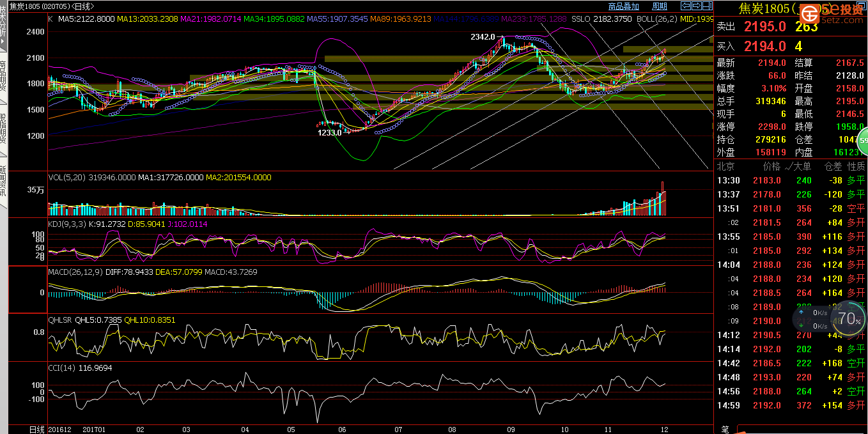Click the 1233.0 low price marker
The width and height of the screenshot is (868, 434).
coord(330,132)
